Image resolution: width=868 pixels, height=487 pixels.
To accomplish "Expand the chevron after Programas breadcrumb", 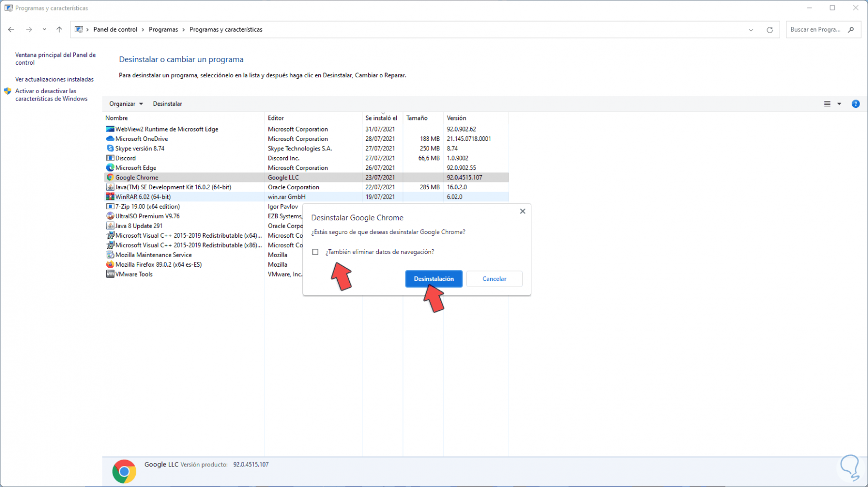I will pos(184,29).
